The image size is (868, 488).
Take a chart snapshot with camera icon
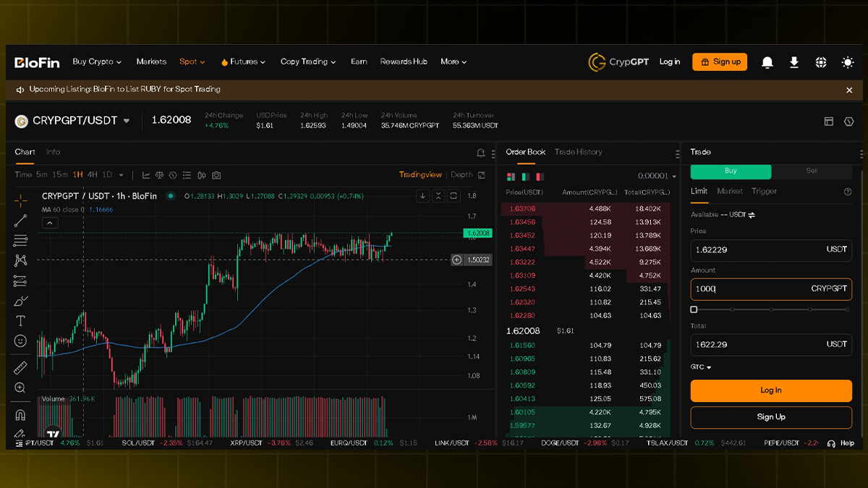(216, 175)
